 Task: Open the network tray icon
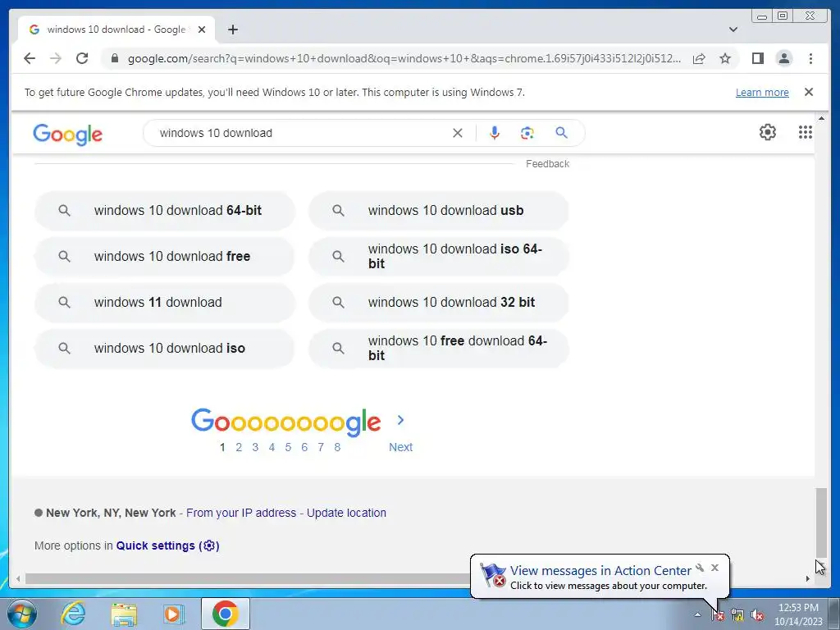[737, 615]
